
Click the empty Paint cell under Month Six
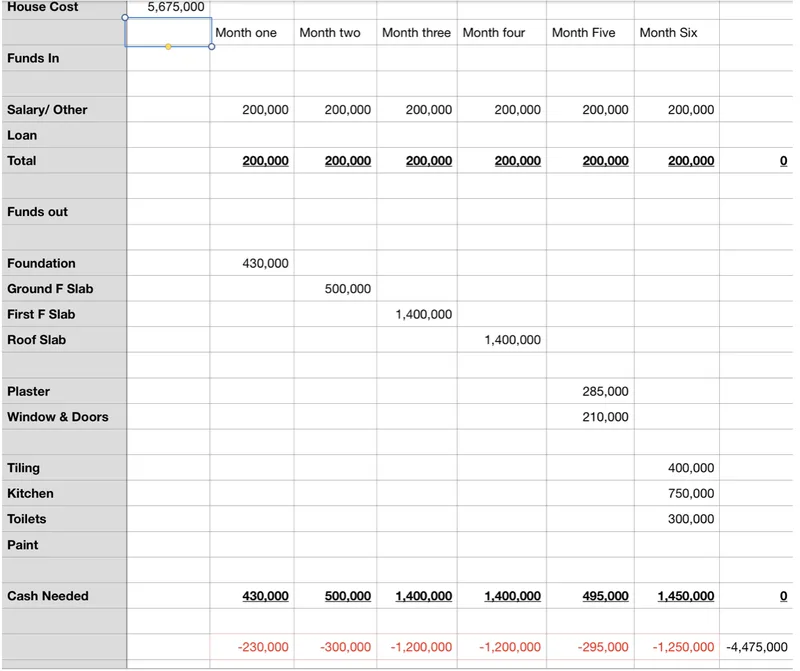tap(677, 545)
